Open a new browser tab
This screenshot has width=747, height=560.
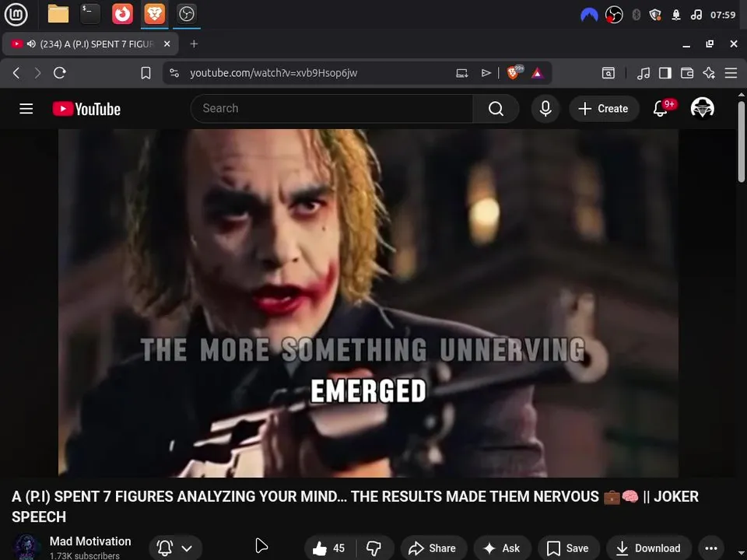point(194,44)
